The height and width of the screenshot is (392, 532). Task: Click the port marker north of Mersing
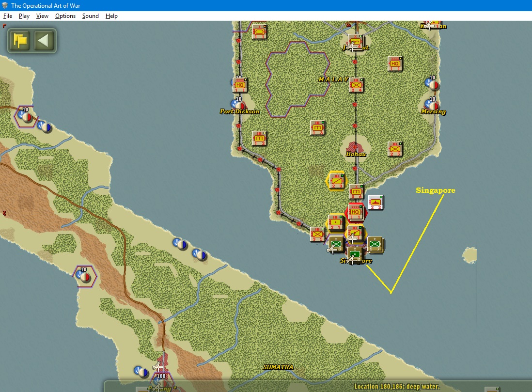pos(432,83)
